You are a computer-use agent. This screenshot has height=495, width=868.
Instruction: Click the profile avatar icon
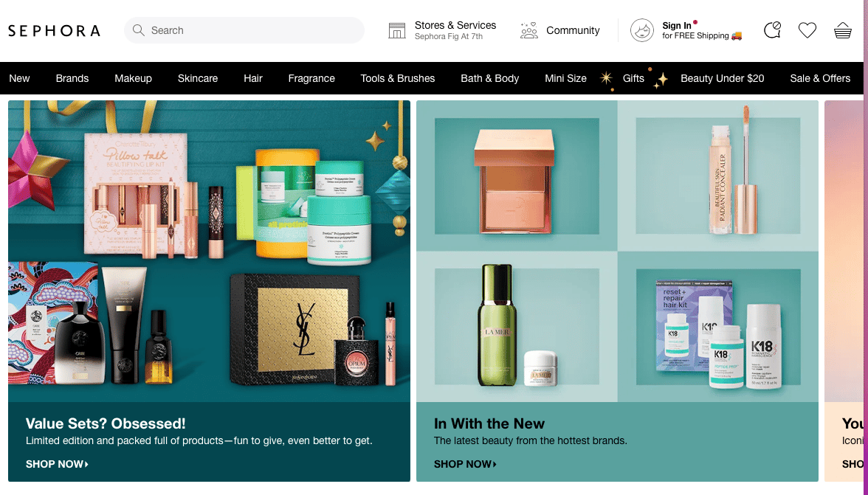tap(642, 30)
